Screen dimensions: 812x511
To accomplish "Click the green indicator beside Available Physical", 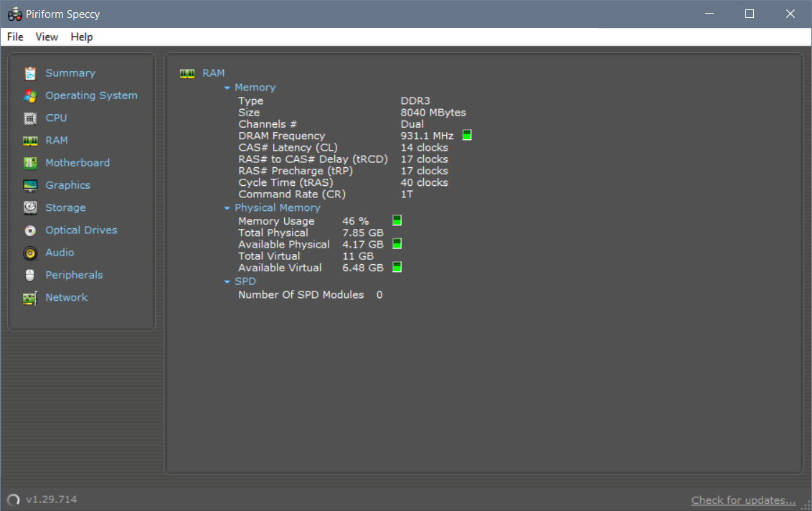I will [397, 243].
